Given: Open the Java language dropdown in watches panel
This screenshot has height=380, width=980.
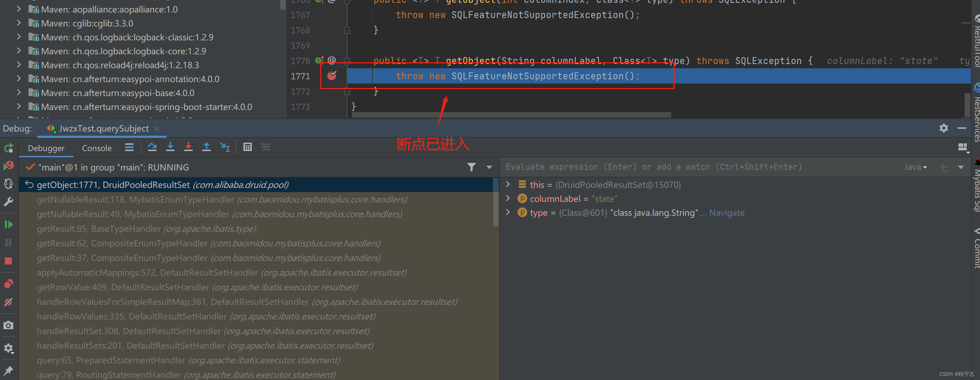Looking at the screenshot, I should pyautogui.click(x=915, y=167).
